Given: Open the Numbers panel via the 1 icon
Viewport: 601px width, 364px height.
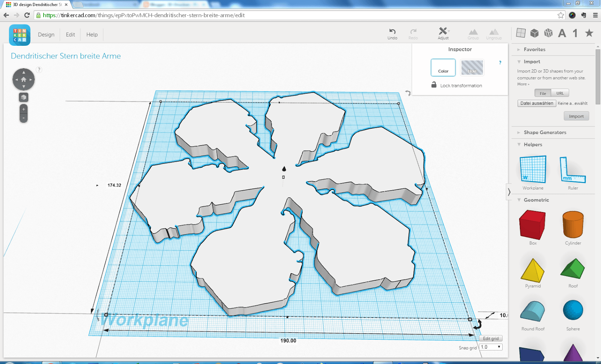Looking at the screenshot, I should [574, 33].
